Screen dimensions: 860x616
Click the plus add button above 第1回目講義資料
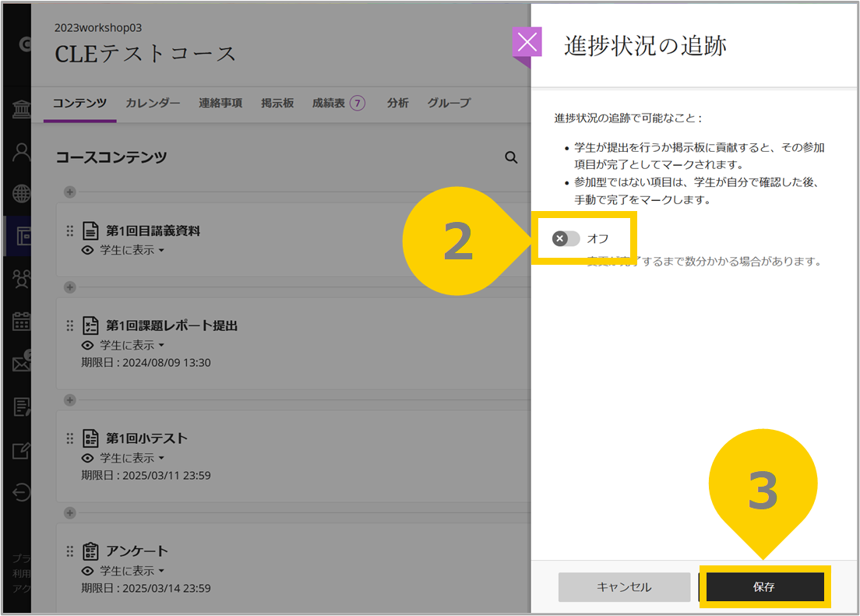point(69,192)
